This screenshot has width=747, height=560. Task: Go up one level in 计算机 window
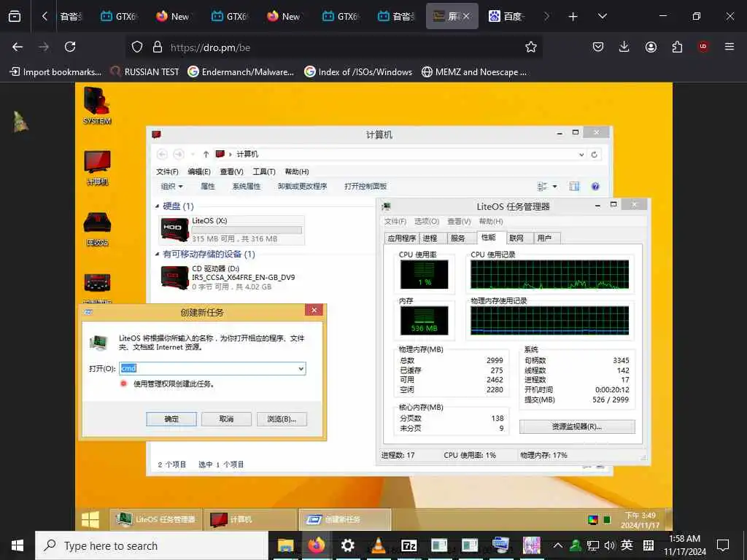206,155
